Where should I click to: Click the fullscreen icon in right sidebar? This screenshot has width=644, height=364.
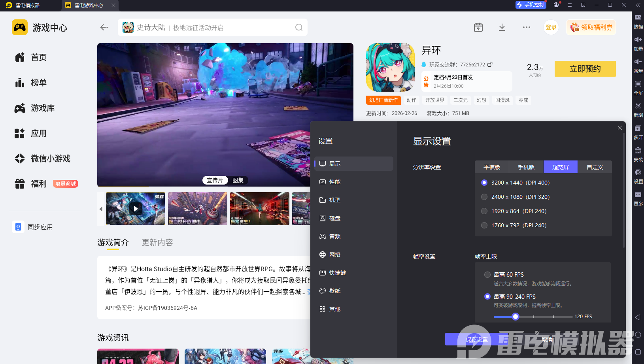point(638,84)
